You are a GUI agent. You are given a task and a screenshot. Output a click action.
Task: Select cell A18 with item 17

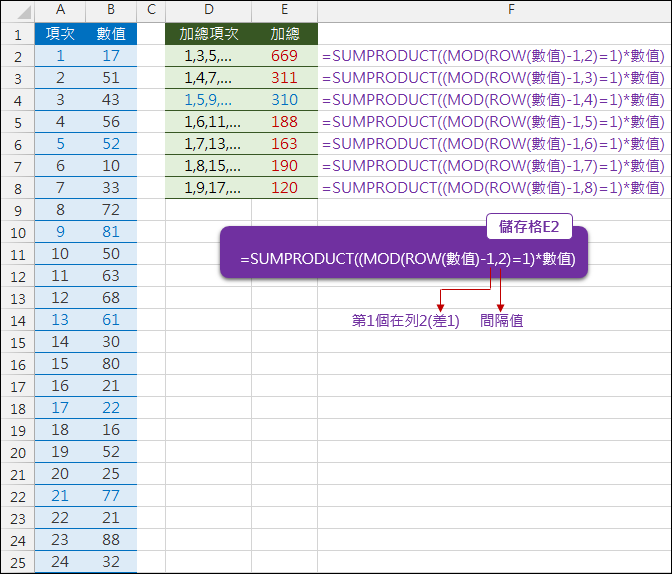click(60, 408)
